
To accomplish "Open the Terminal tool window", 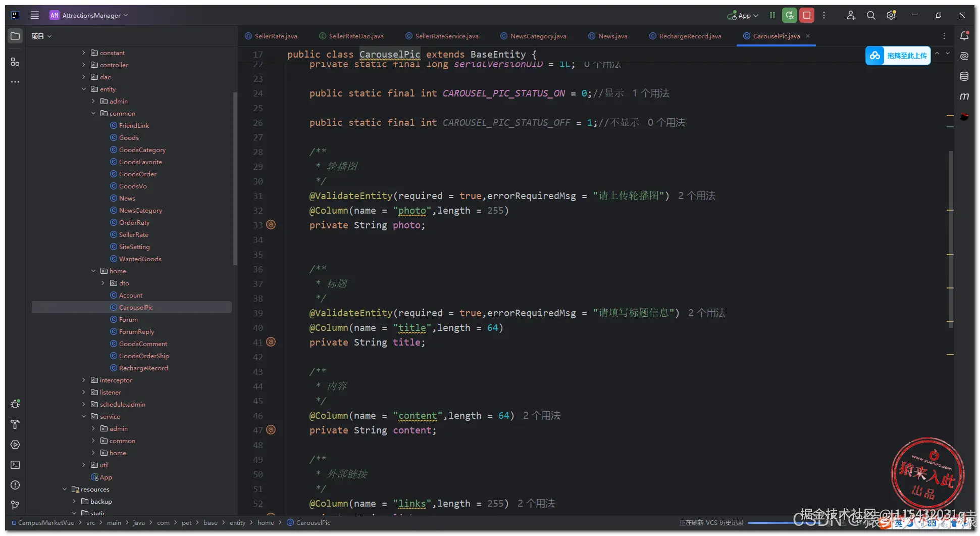I will click(15, 465).
